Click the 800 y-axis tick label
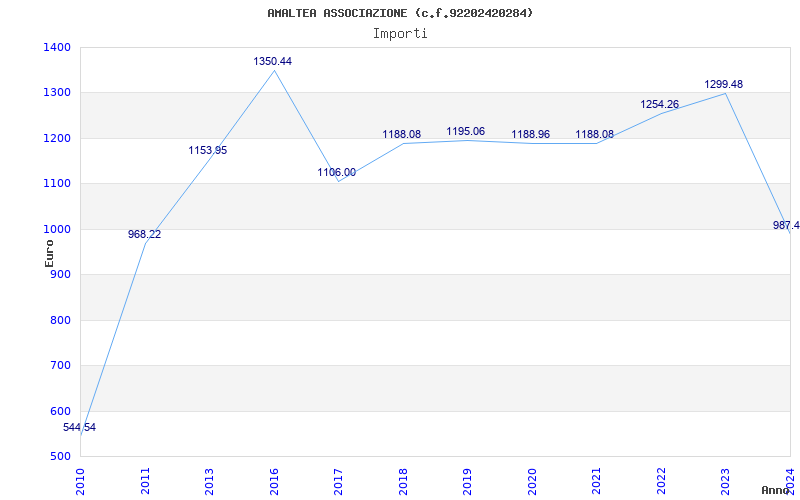 [x=60, y=320]
